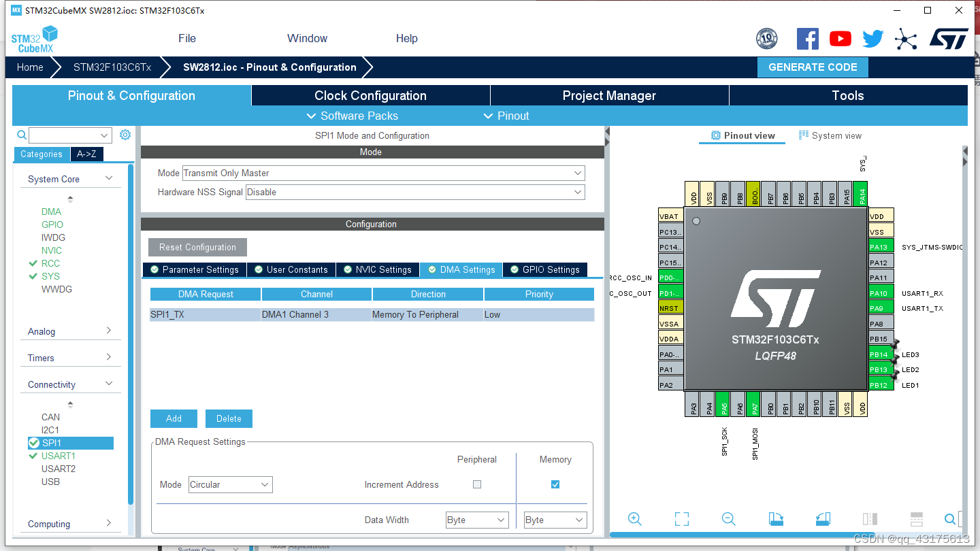This screenshot has height=551, width=980.
Task: Show the A->Z peripheral list
Action: [x=86, y=154]
